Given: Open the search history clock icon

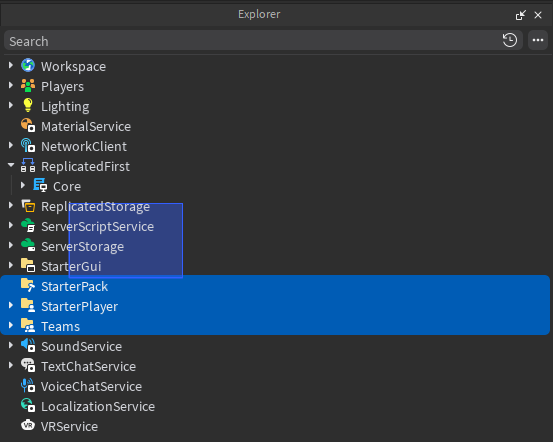Looking at the screenshot, I should pyautogui.click(x=510, y=41).
